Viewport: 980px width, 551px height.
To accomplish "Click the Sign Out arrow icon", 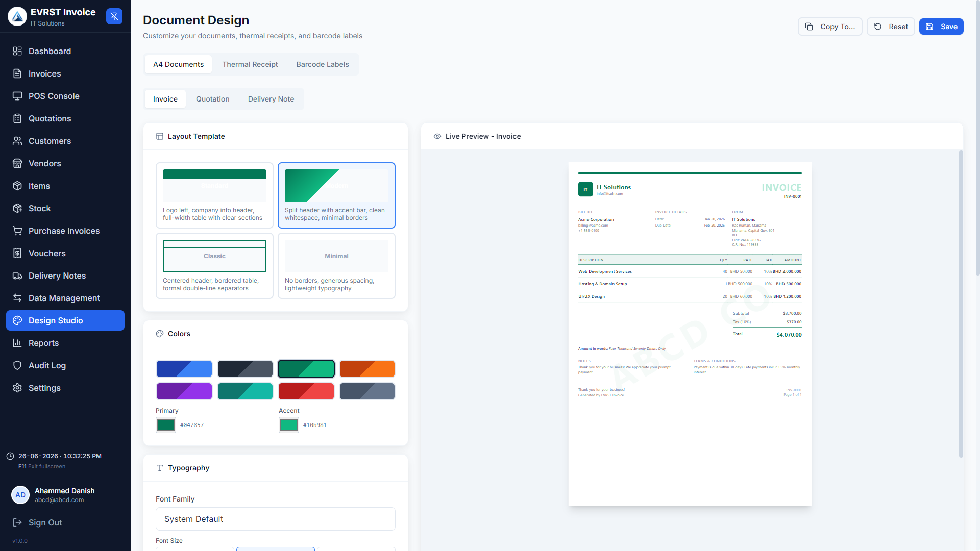I will (17, 522).
